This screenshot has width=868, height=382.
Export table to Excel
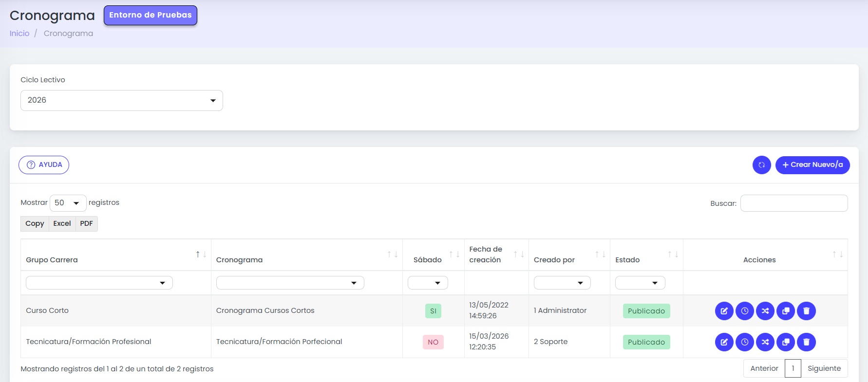62,224
